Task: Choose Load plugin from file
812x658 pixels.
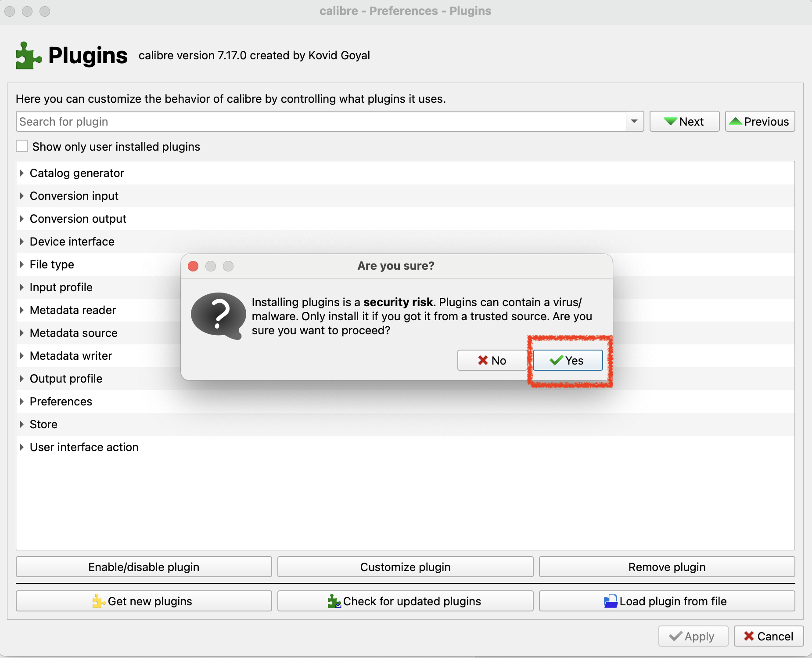Action: [x=667, y=601]
